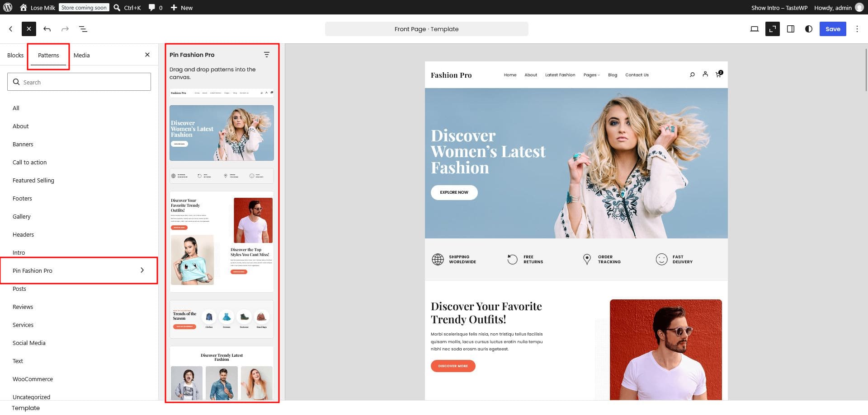Click the New content plus button

(x=181, y=8)
